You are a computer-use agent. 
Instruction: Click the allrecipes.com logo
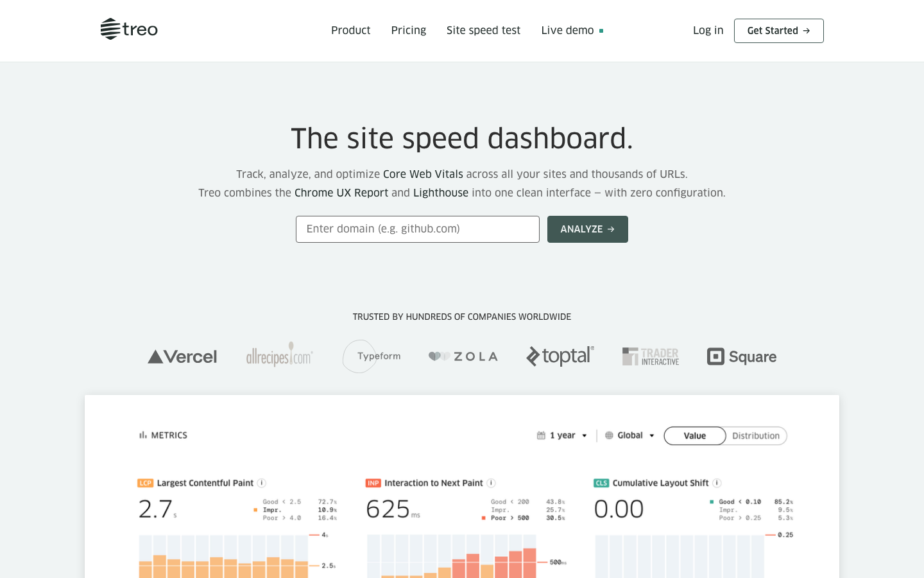(x=280, y=355)
